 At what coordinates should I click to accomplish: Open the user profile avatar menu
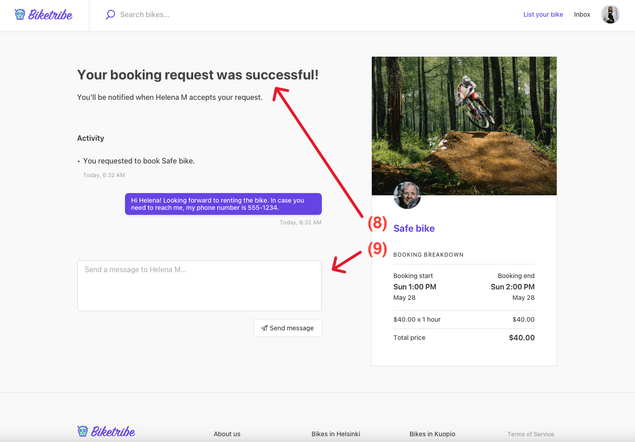[x=610, y=15]
